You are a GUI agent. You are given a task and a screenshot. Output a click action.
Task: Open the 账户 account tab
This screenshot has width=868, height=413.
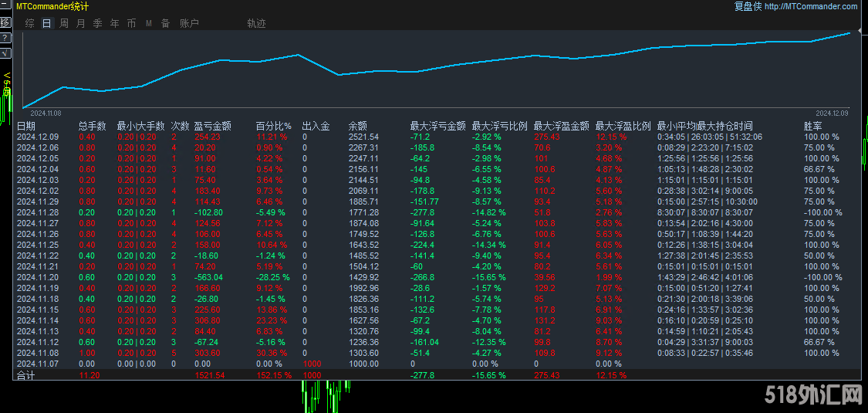point(189,24)
